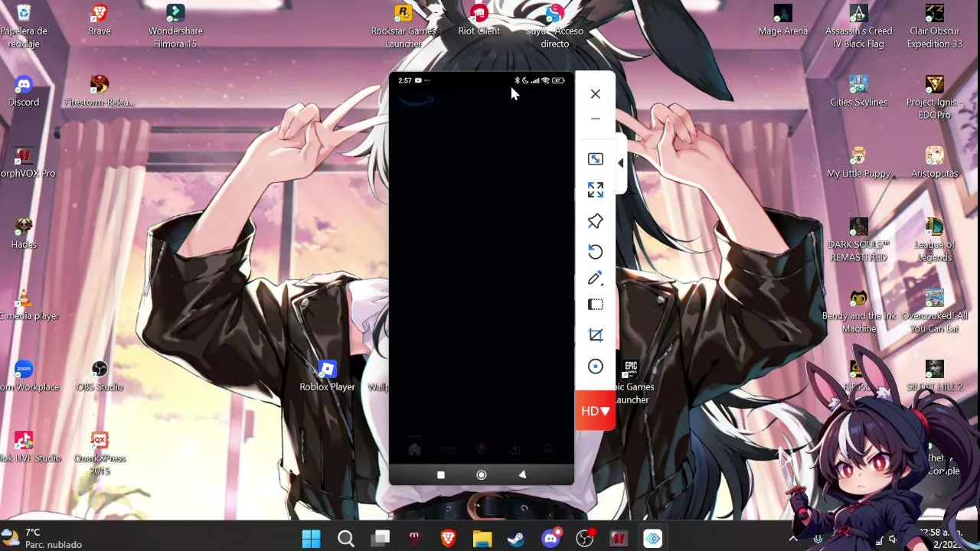Select the TikTok LIVE Studio icon

[25, 448]
